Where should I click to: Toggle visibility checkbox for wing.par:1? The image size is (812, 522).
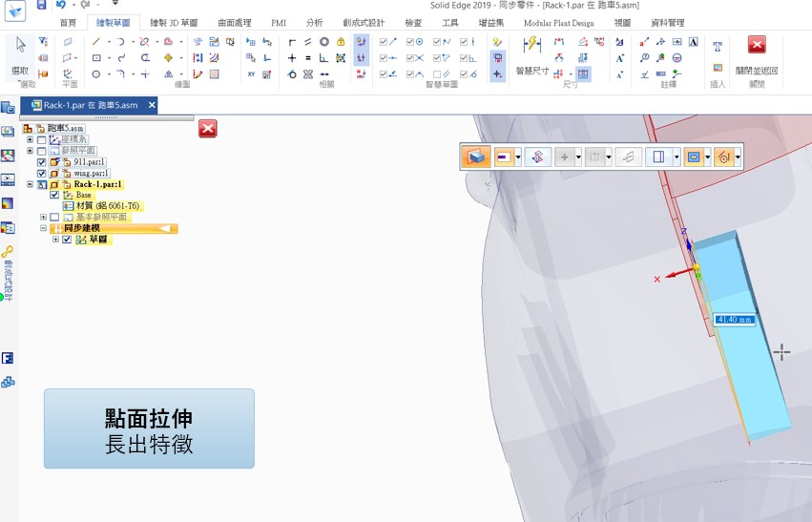tap(42, 174)
